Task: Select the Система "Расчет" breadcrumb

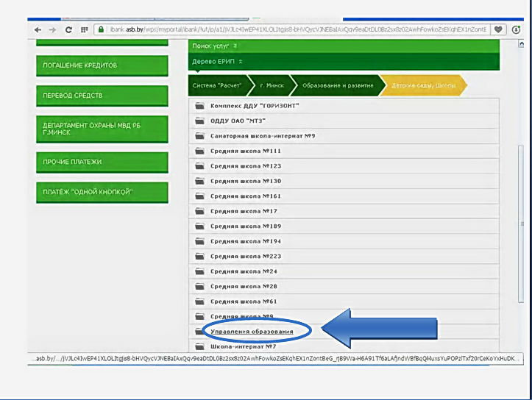Action: pyautogui.click(x=216, y=85)
